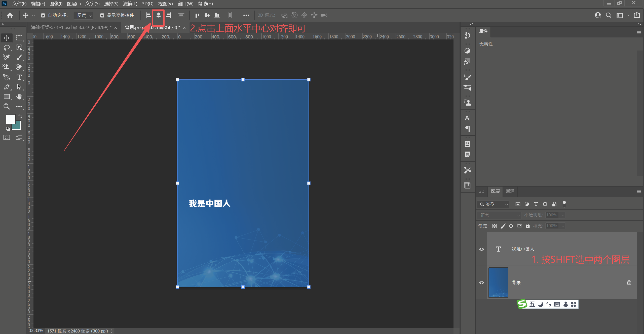Select the Lasso tool
This screenshot has width=644, height=334.
(x=7, y=48)
